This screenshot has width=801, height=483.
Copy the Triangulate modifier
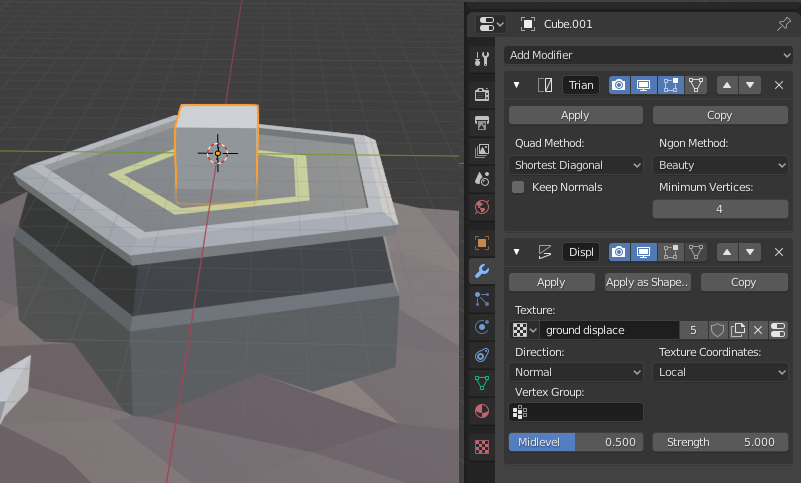click(720, 115)
